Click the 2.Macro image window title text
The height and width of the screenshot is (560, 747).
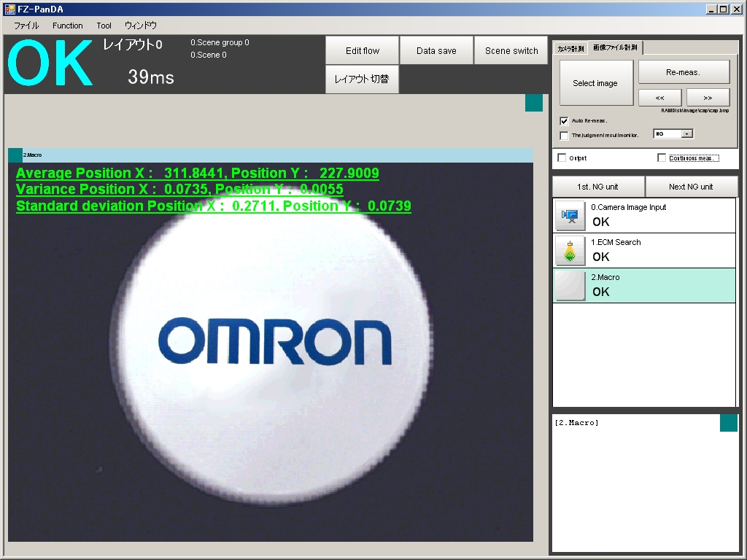click(x=32, y=155)
